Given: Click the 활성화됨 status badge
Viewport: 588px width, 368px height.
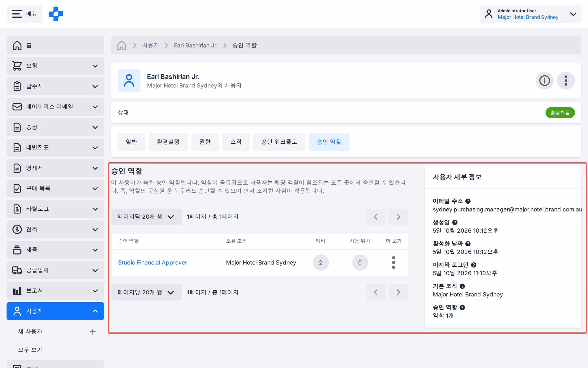Looking at the screenshot, I should [560, 113].
